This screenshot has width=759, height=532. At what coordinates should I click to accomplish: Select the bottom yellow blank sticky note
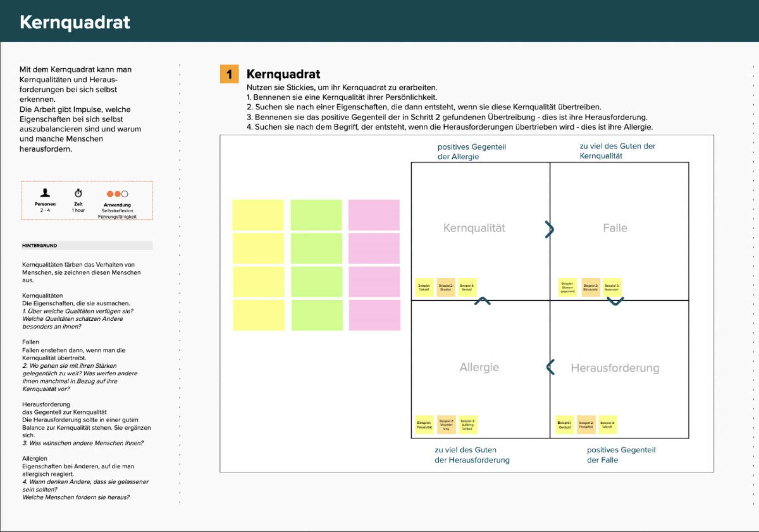[259, 315]
